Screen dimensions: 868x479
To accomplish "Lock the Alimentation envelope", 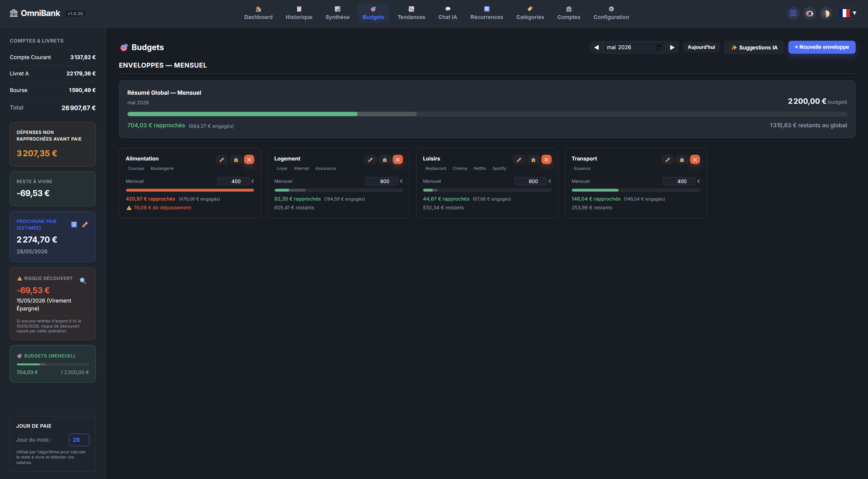I will [x=236, y=160].
